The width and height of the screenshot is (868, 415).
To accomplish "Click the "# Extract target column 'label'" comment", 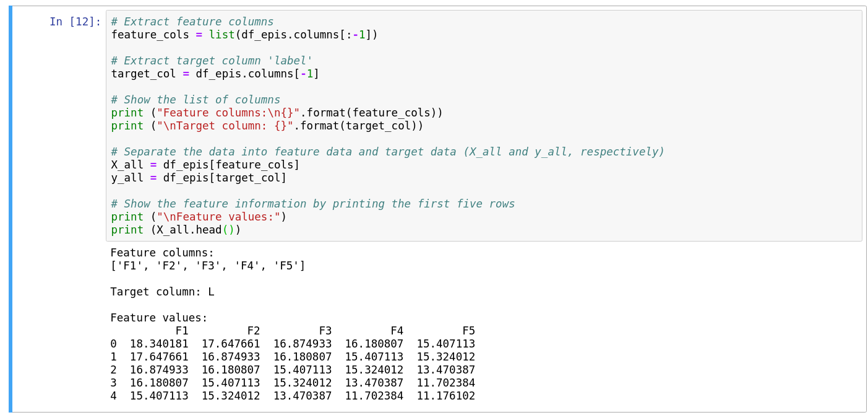I will click(x=212, y=61).
